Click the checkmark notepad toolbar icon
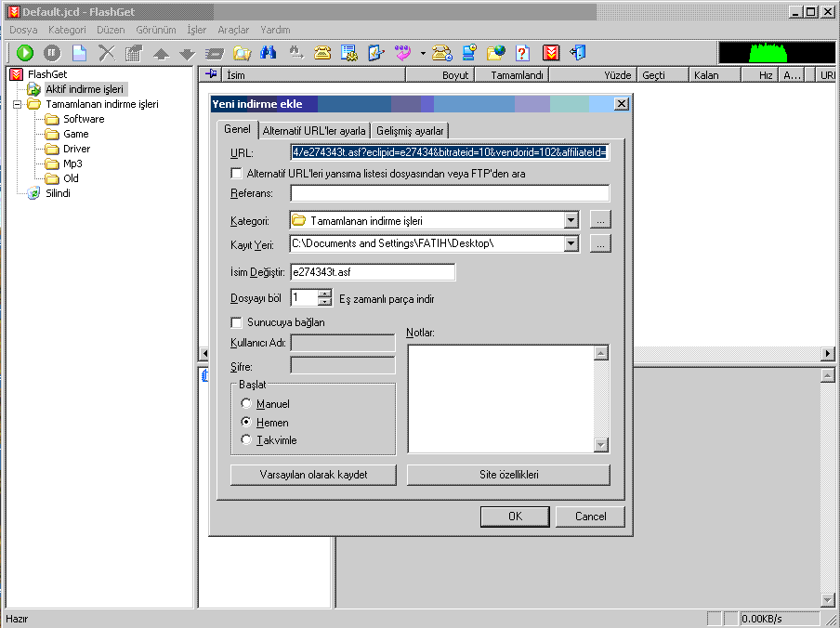Screen dimensions: 840x628 click(376, 52)
